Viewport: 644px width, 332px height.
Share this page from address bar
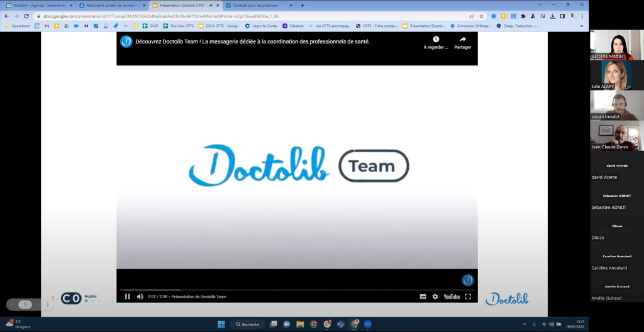pos(472,16)
